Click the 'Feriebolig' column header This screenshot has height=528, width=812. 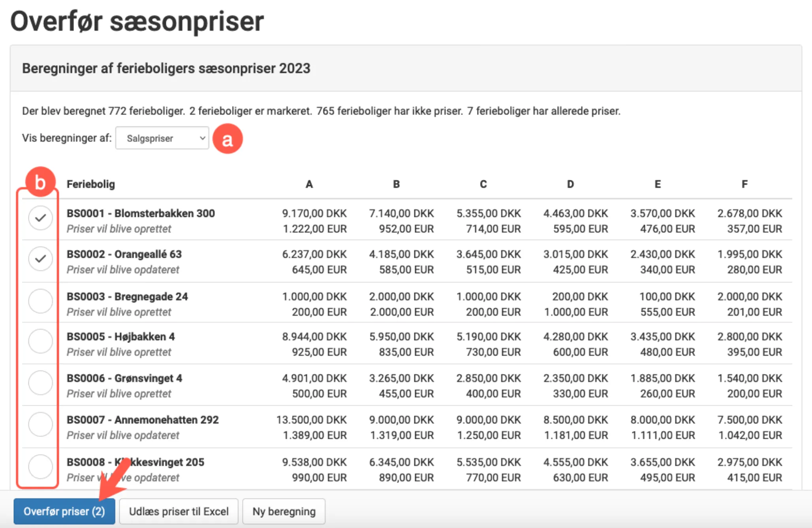[x=91, y=183]
